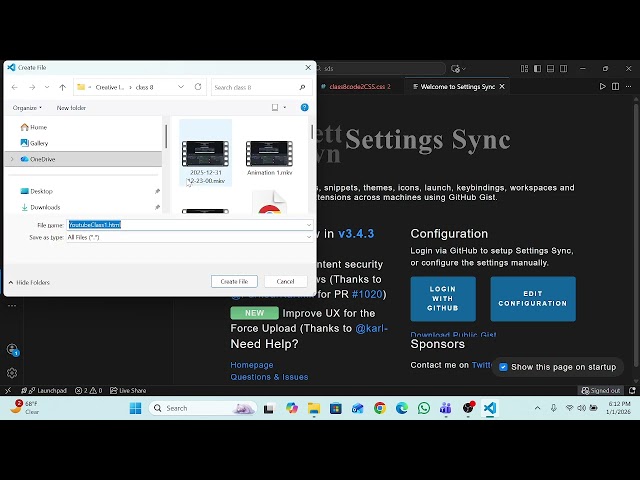Click LOGIN WITH GITHUB button
Image resolution: width=640 pixels, height=480 pixels.
(x=443, y=298)
